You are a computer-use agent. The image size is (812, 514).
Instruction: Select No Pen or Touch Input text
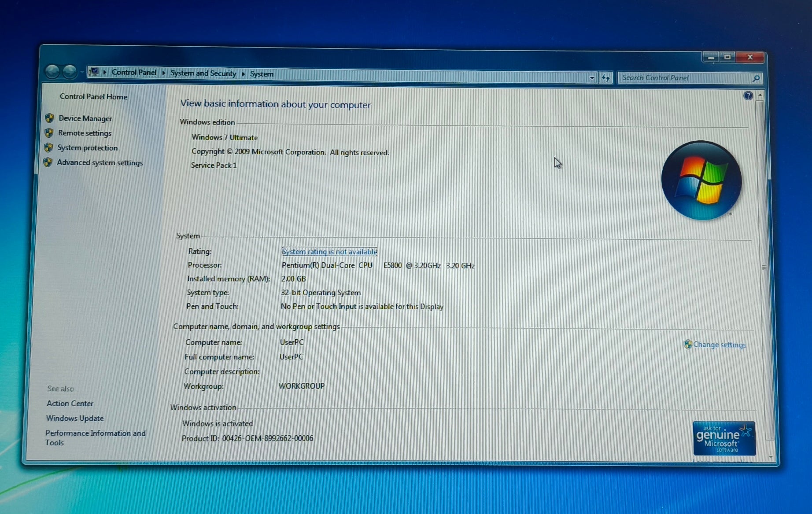tap(362, 307)
